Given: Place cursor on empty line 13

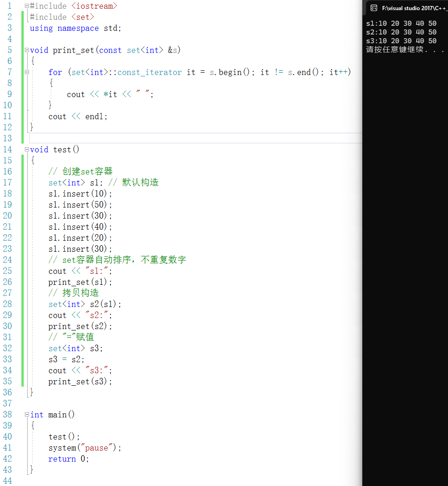Looking at the screenshot, I should 195,138.
